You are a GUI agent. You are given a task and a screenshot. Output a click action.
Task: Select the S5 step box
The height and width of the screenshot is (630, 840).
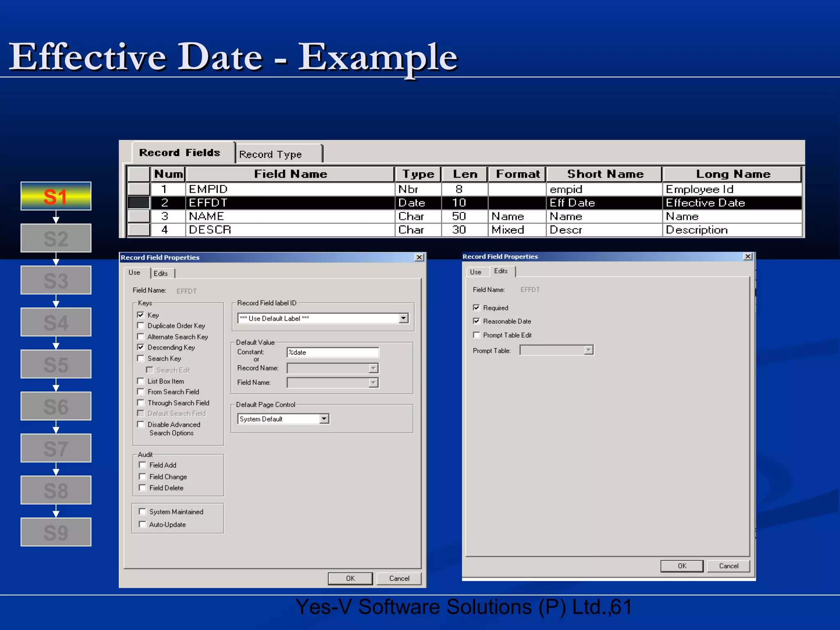pos(56,364)
